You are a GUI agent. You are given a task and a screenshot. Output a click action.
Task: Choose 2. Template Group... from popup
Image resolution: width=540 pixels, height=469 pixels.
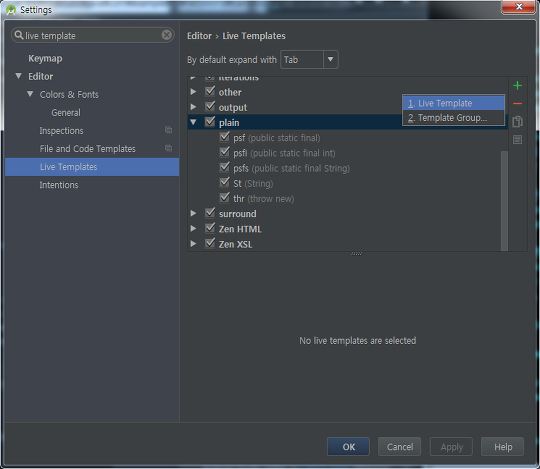click(x=454, y=118)
